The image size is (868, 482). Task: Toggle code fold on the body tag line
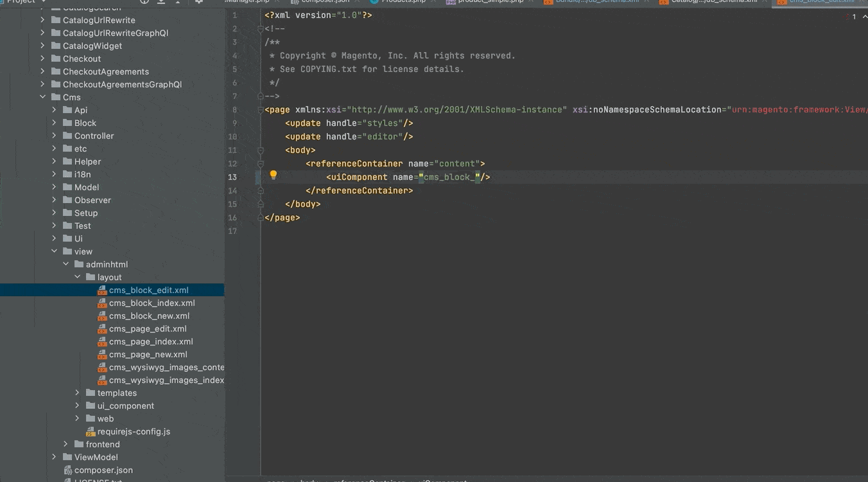261,150
